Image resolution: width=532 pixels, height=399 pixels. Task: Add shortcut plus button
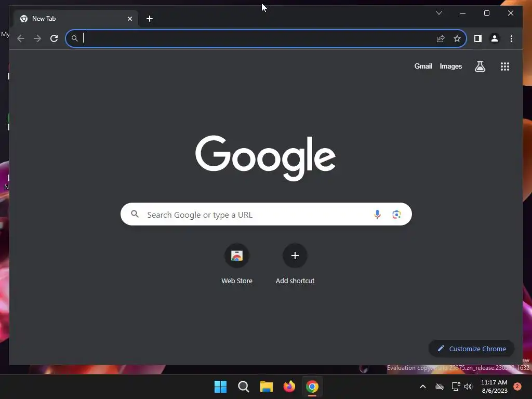pos(295,264)
